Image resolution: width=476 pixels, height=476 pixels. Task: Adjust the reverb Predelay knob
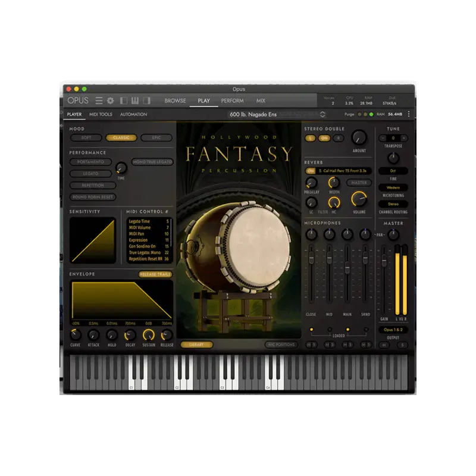pyautogui.click(x=311, y=183)
